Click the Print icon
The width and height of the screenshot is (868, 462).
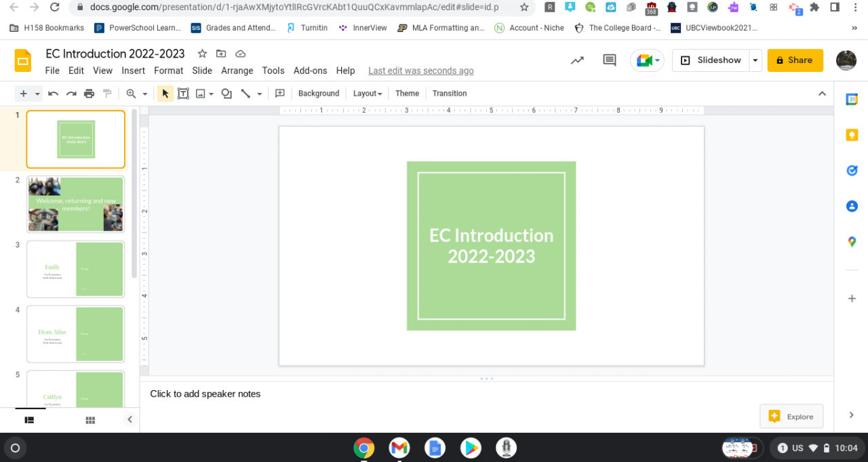tap(89, 94)
